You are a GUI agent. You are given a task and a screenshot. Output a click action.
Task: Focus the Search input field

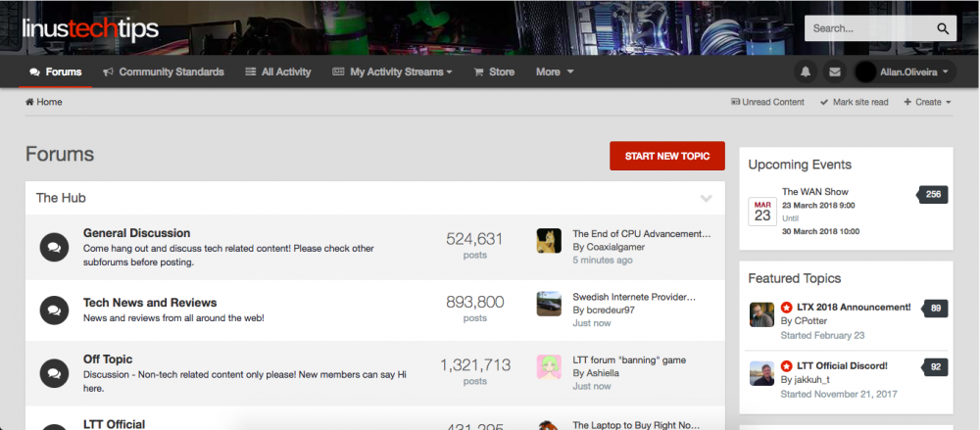[x=870, y=28]
